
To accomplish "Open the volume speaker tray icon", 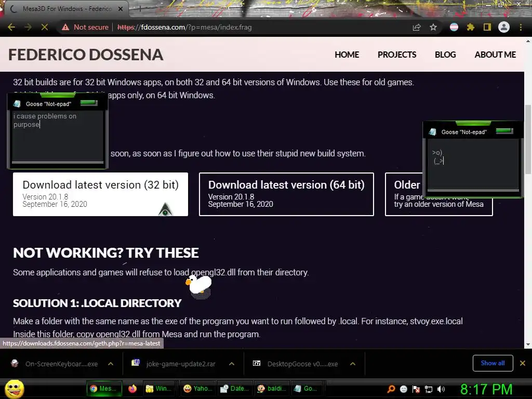I will point(441,389).
